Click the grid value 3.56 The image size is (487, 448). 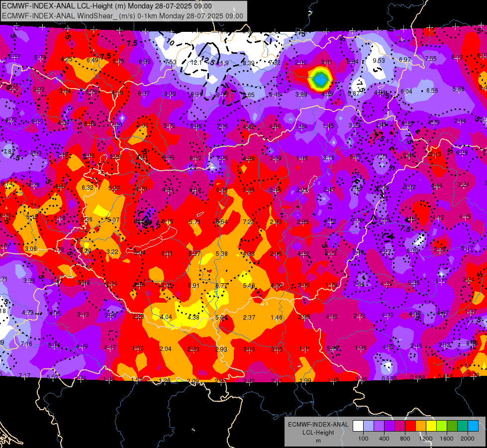tap(249, 349)
